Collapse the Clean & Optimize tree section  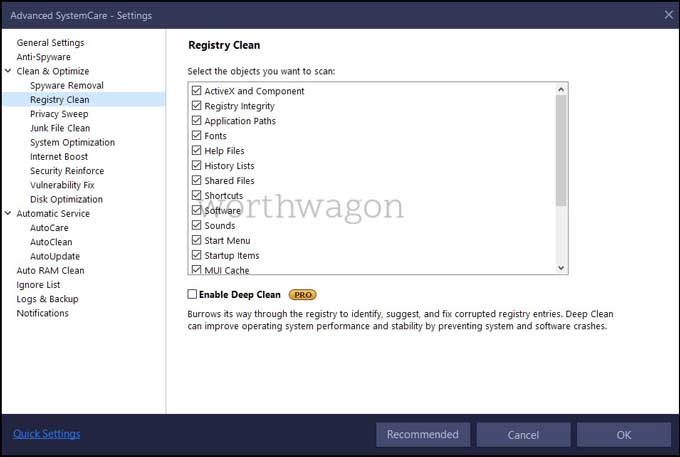tap(8, 72)
